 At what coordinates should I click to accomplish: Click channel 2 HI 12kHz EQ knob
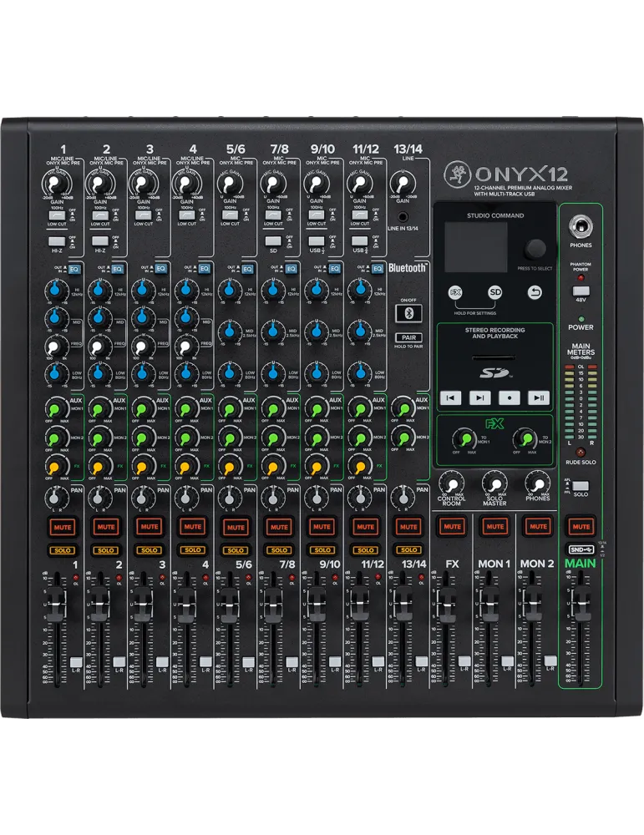[x=98, y=291]
